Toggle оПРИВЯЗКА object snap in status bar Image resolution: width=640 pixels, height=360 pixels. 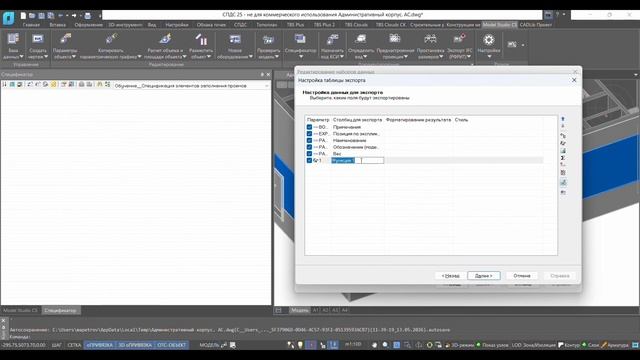pyautogui.click(x=100, y=345)
